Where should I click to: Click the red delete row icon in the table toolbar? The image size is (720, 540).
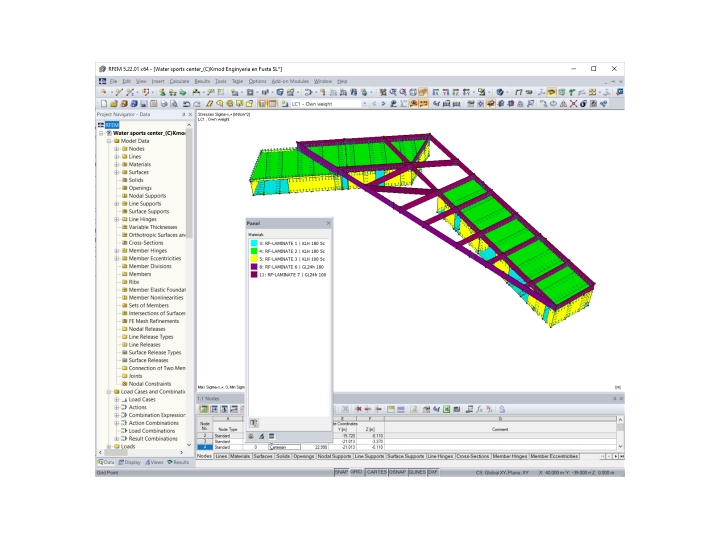point(358,409)
